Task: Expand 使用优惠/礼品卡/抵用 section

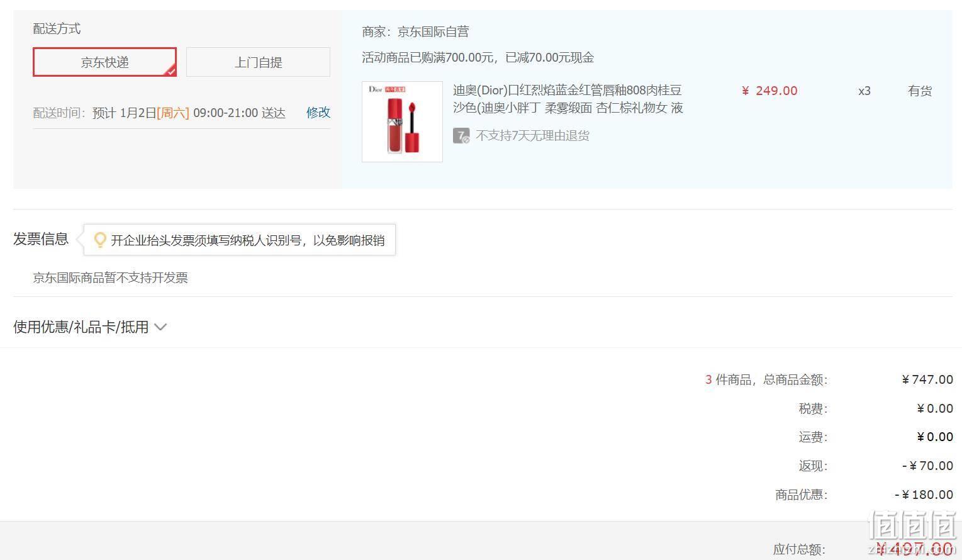Action: pyautogui.click(x=90, y=327)
